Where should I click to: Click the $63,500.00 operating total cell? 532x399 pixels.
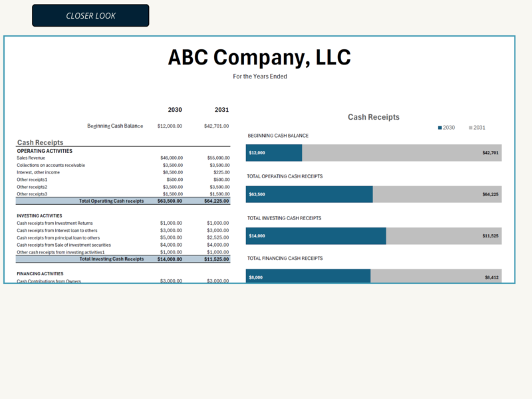[x=170, y=201]
